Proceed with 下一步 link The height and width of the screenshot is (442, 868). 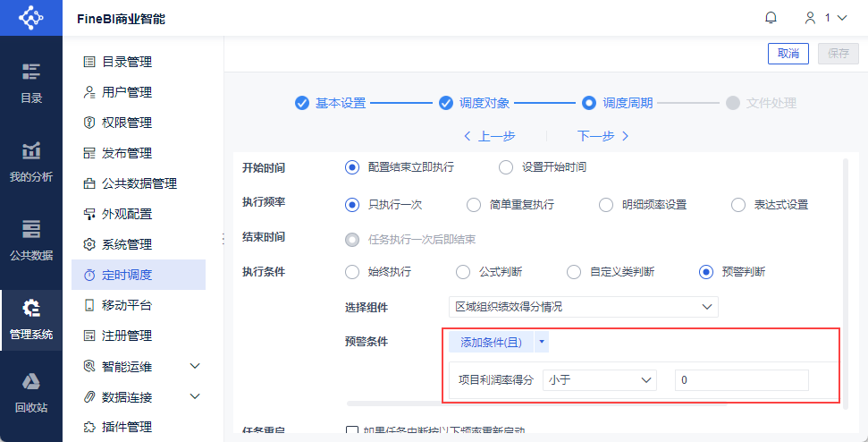(603, 136)
